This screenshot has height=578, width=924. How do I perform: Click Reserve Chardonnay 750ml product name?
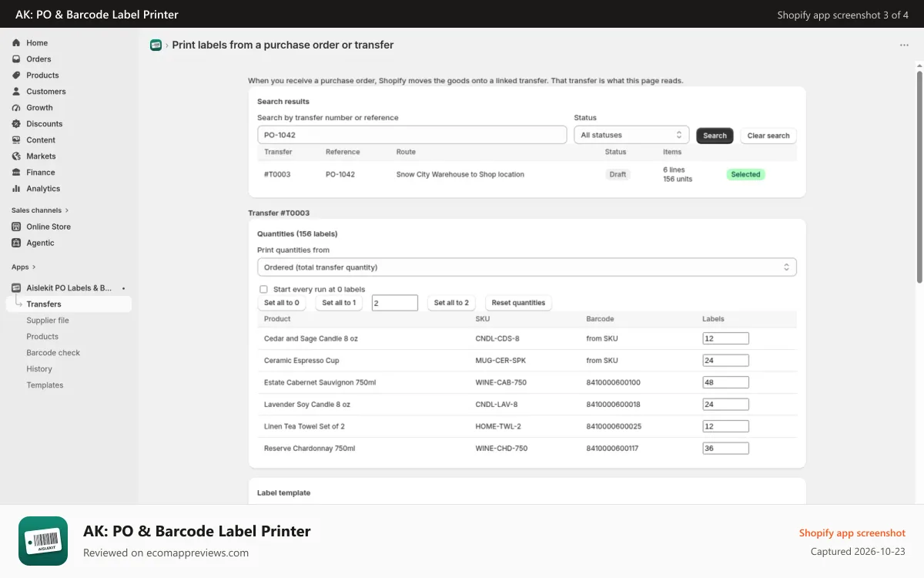(310, 449)
